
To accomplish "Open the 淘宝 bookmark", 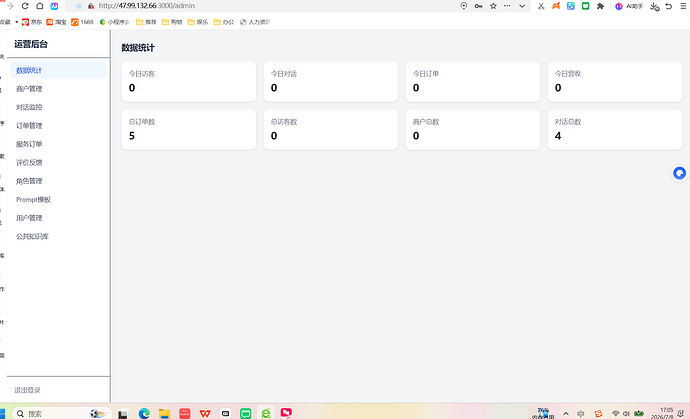I will [56, 22].
